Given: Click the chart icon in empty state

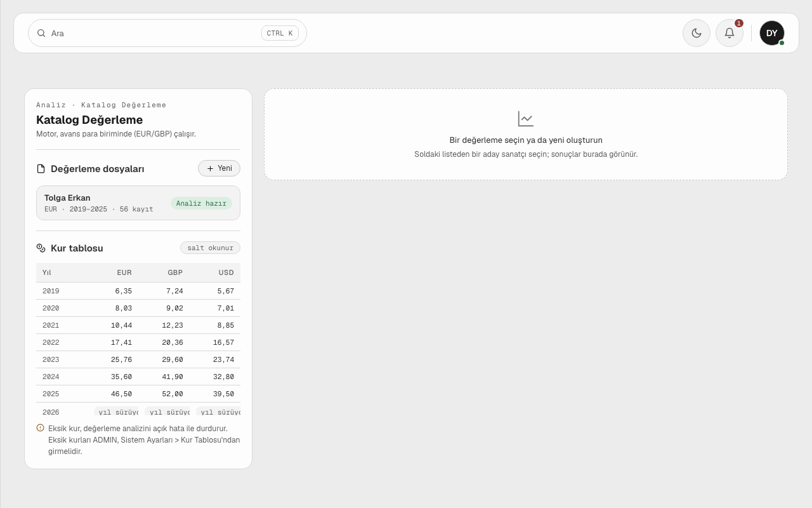Looking at the screenshot, I should click(x=526, y=119).
